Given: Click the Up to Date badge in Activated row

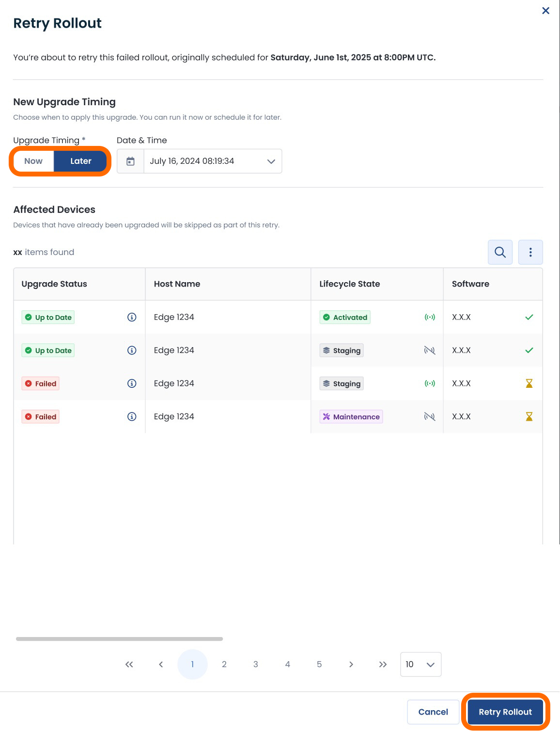Looking at the screenshot, I should [48, 317].
